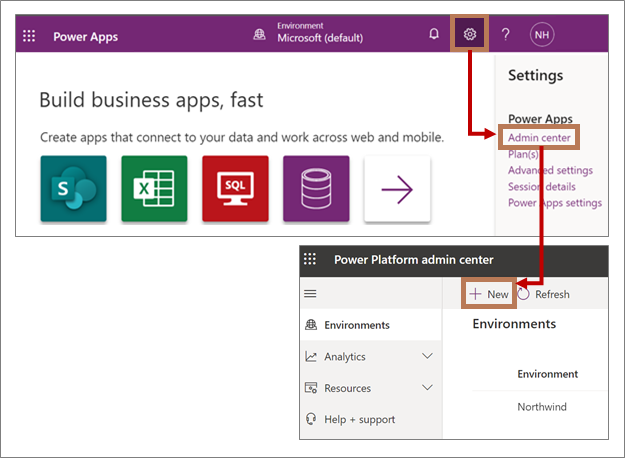Open Advanced settings link
The width and height of the screenshot is (625, 458).
click(x=550, y=170)
